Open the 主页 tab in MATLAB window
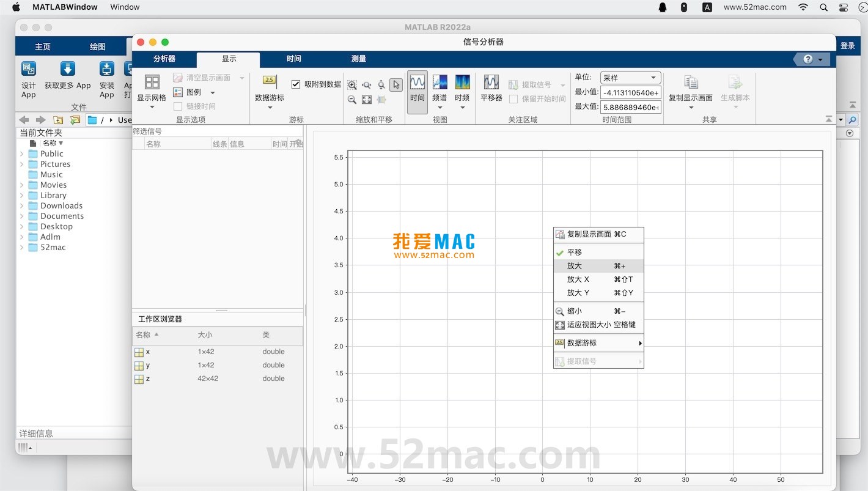The width and height of the screenshot is (868, 491). pos(43,46)
